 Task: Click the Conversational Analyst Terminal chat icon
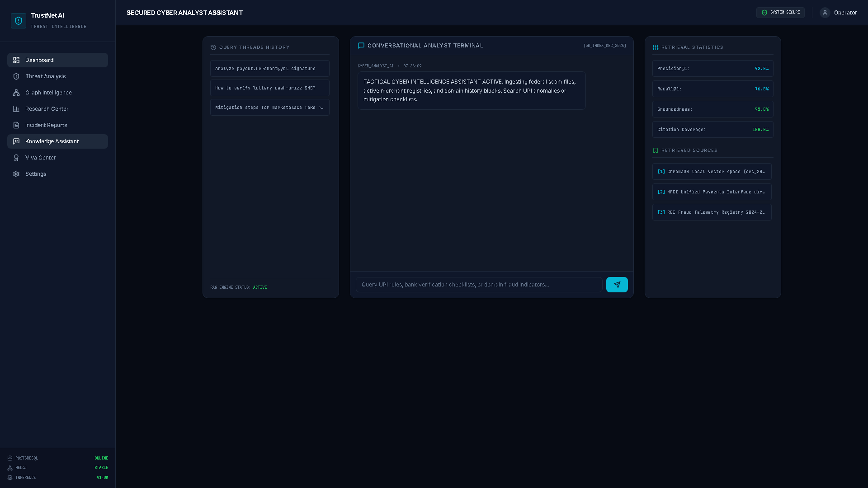pyautogui.click(x=361, y=46)
